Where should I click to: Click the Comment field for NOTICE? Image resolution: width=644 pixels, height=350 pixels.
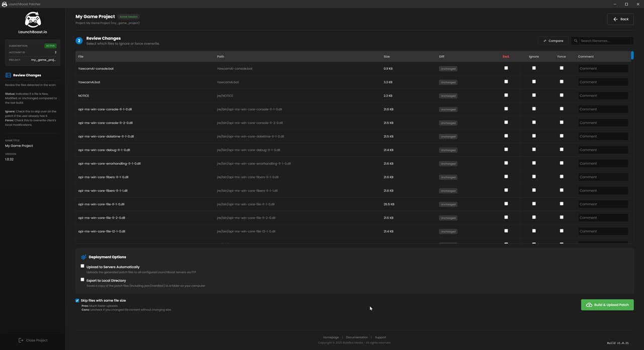click(603, 96)
